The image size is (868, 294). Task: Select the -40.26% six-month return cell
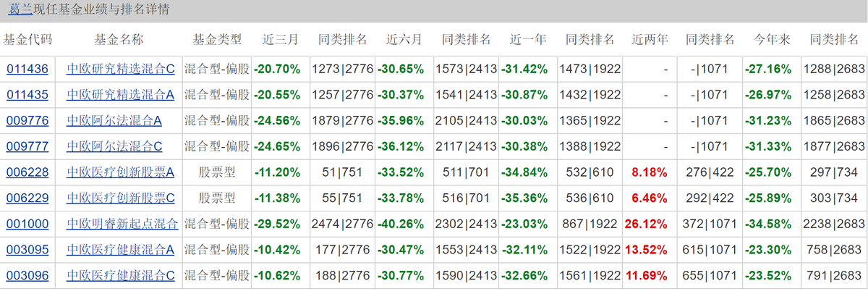coord(404,224)
